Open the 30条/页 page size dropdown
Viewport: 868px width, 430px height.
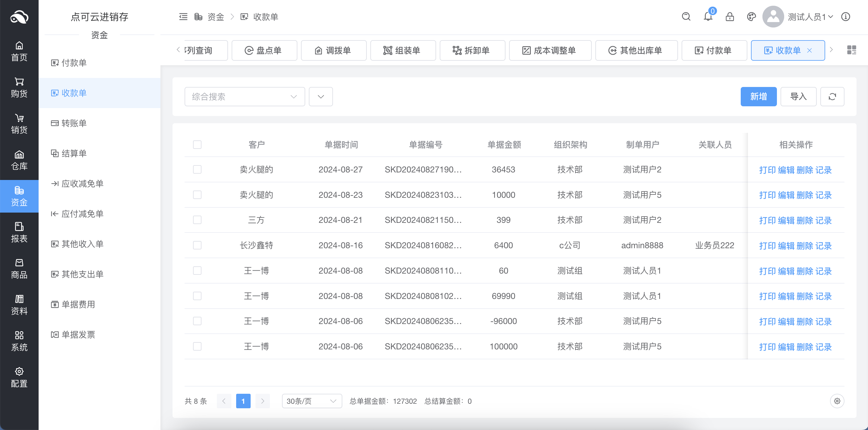tap(311, 401)
